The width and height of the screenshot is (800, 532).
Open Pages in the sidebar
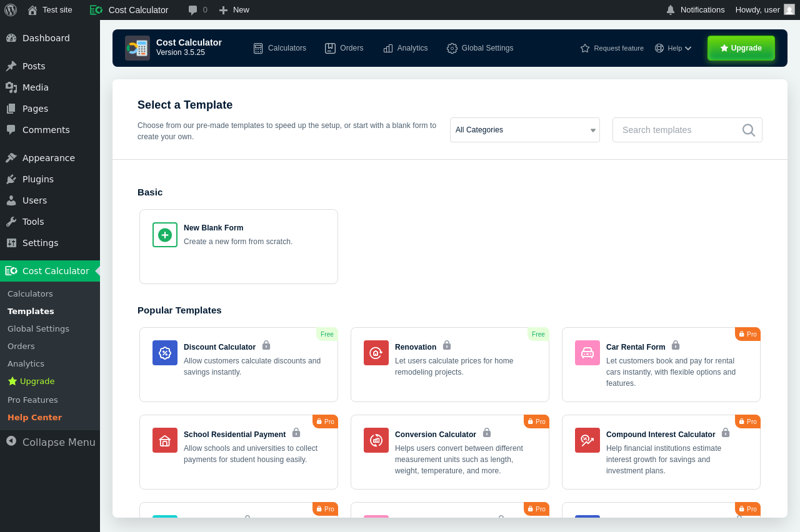(x=50, y=109)
